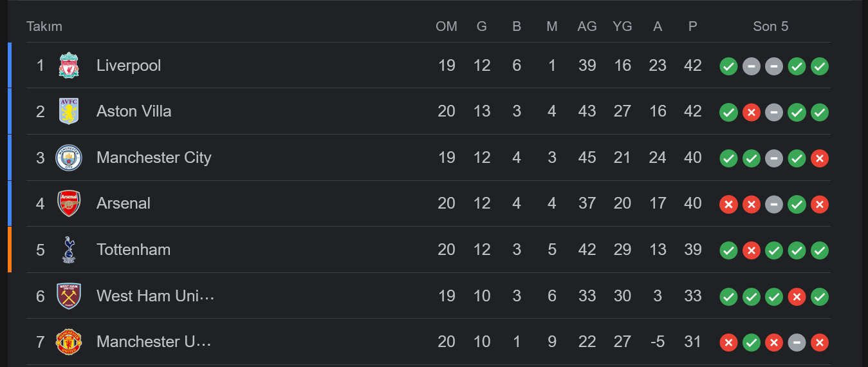The width and height of the screenshot is (868, 367).
Task: Click the OM matches played header
Action: tap(447, 26)
